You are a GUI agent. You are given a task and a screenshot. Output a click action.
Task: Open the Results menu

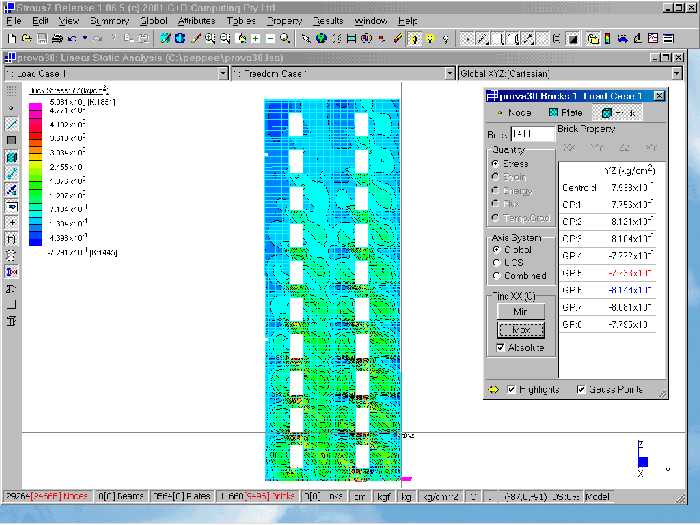[x=327, y=20]
